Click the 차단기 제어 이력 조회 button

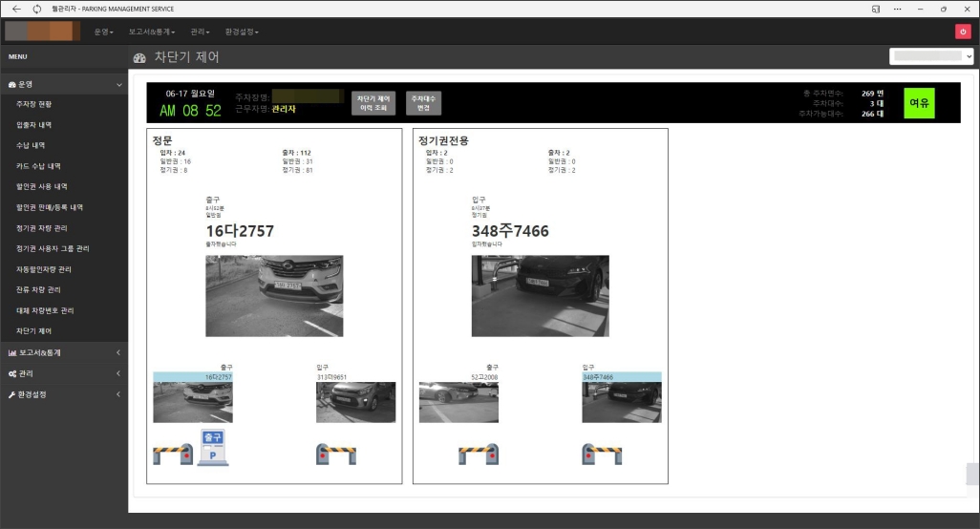(373, 103)
